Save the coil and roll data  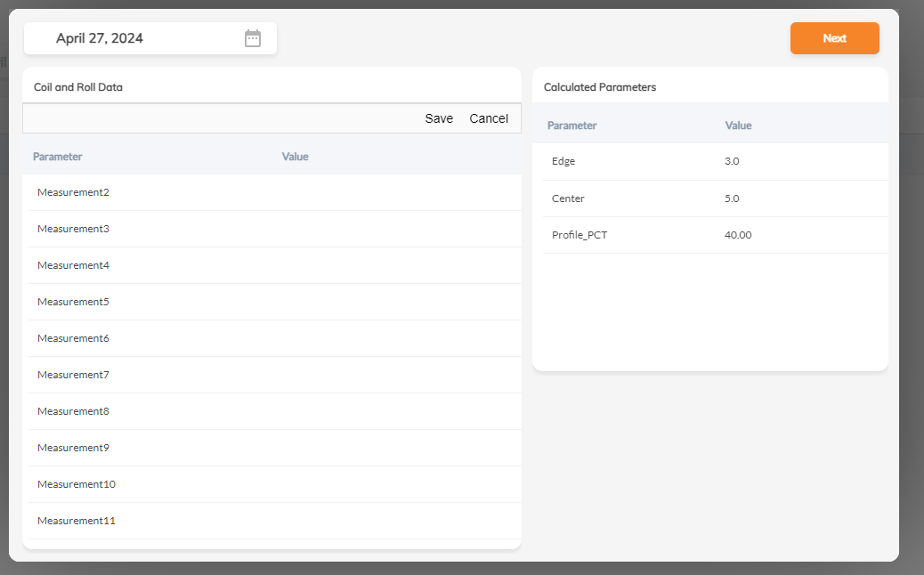click(x=439, y=117)
